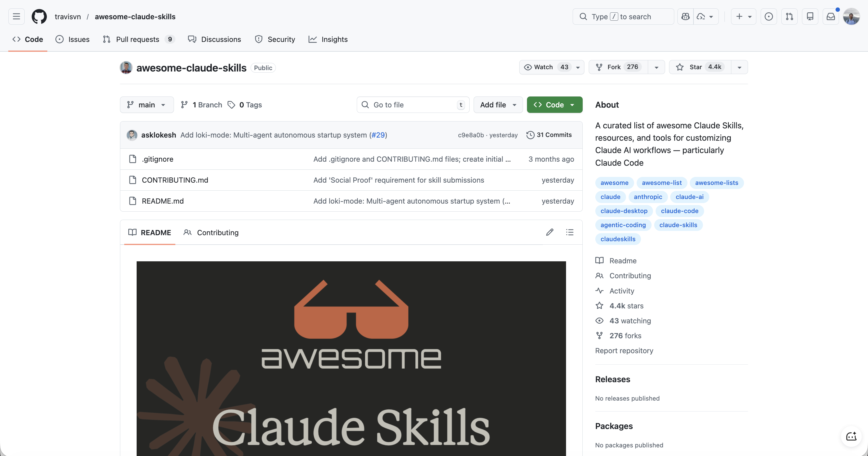The height and width of the screenshot is (456, 868).
Task: Expand the main branch selector
Action: point(147,105)
